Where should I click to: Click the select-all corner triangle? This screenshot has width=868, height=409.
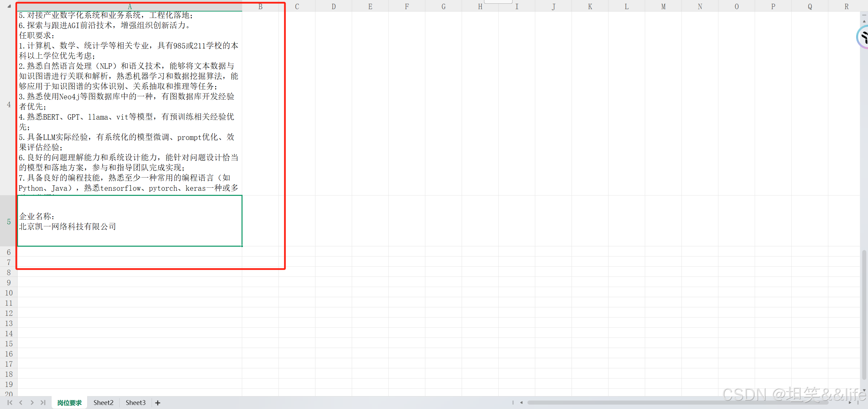tap(9, 6)
